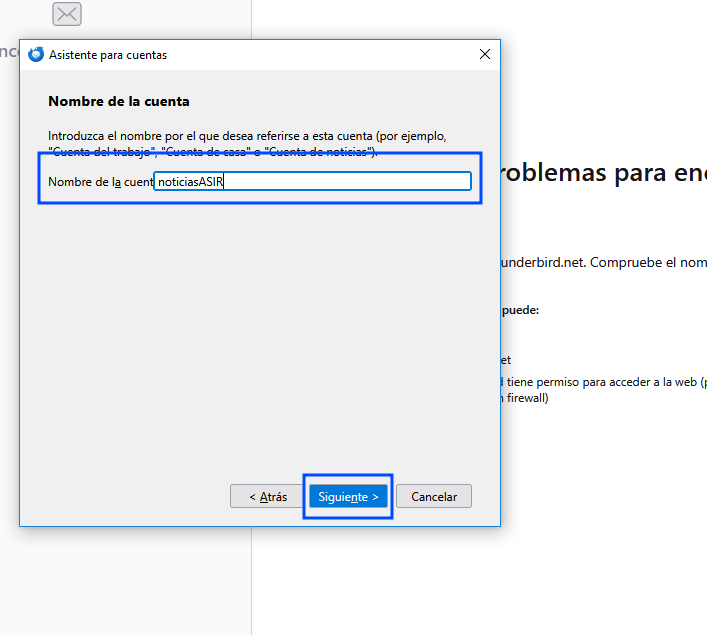Close the Asistente para cuentas dialog
The image size is (707, 635).
coord(485,54)
